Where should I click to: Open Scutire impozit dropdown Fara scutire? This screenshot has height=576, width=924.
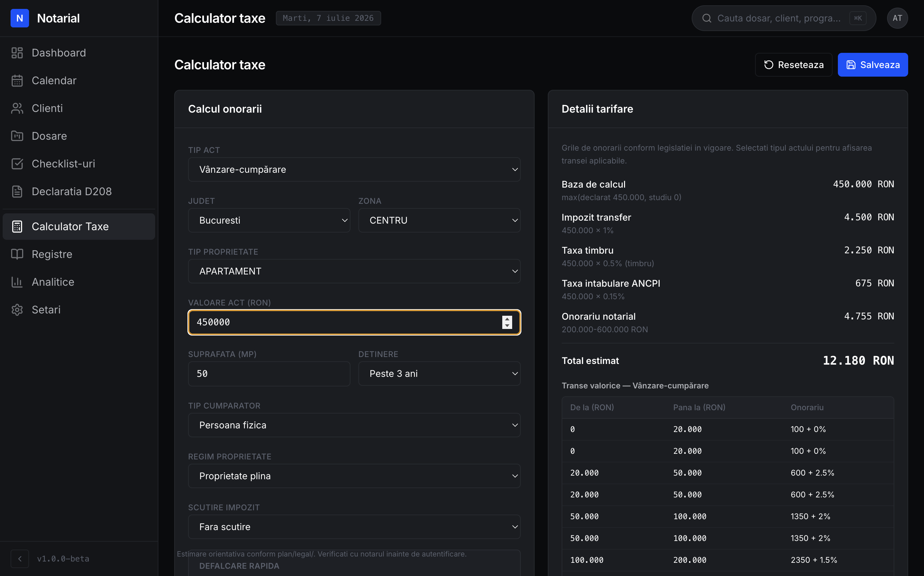pos(354,527)
